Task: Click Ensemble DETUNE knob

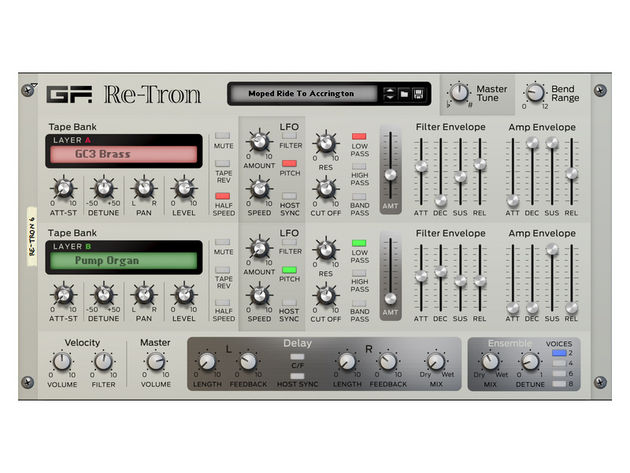Action: click(x=530, y=361)
